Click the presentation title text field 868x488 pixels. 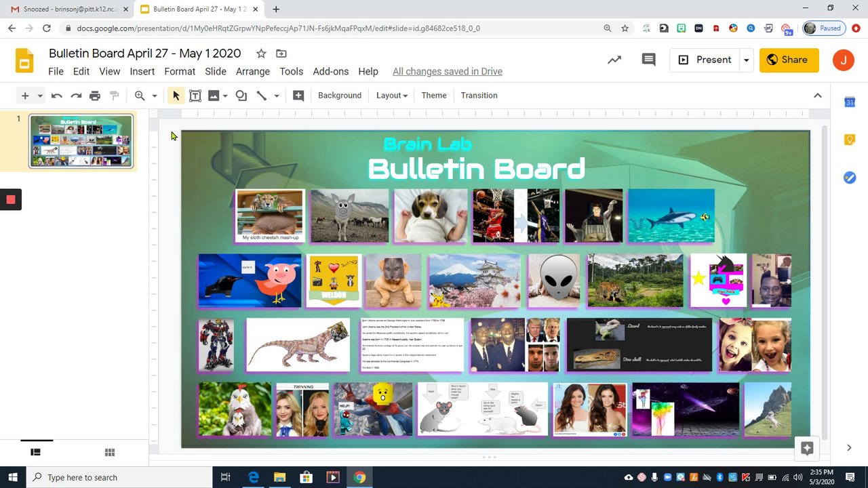pyautogui.click(x=144, y=54)
